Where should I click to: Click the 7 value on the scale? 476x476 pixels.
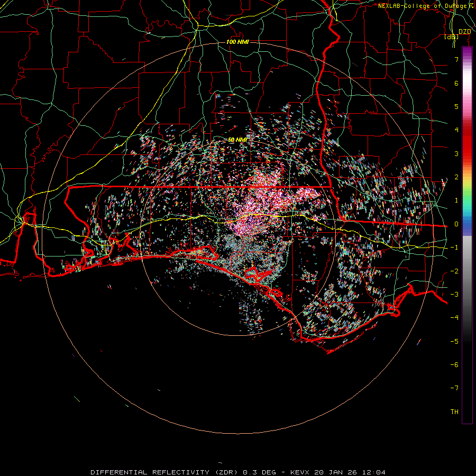[456, 59]
